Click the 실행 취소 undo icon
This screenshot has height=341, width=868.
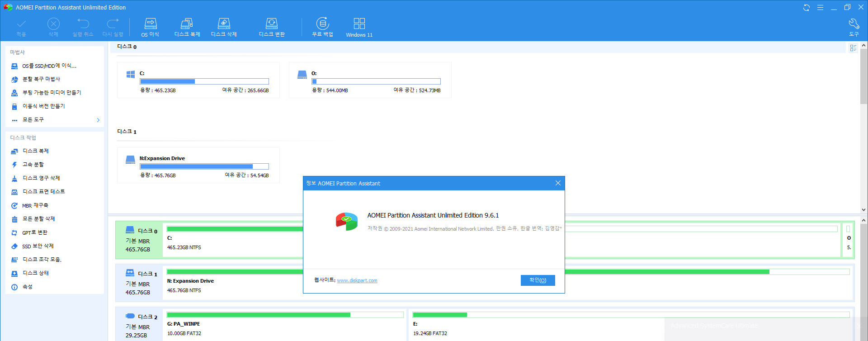coord(83,27)
